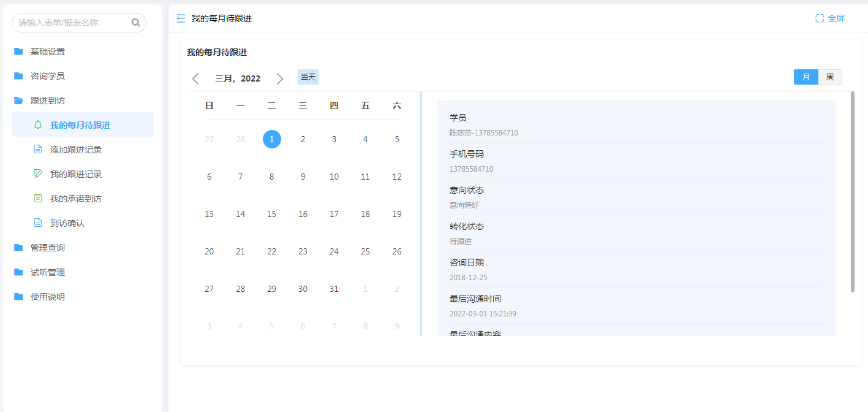This screenshot has height=412, width=868.
Task: Click the bell icon for 我的每月待跟进
Action: click(x=38, y=125)
